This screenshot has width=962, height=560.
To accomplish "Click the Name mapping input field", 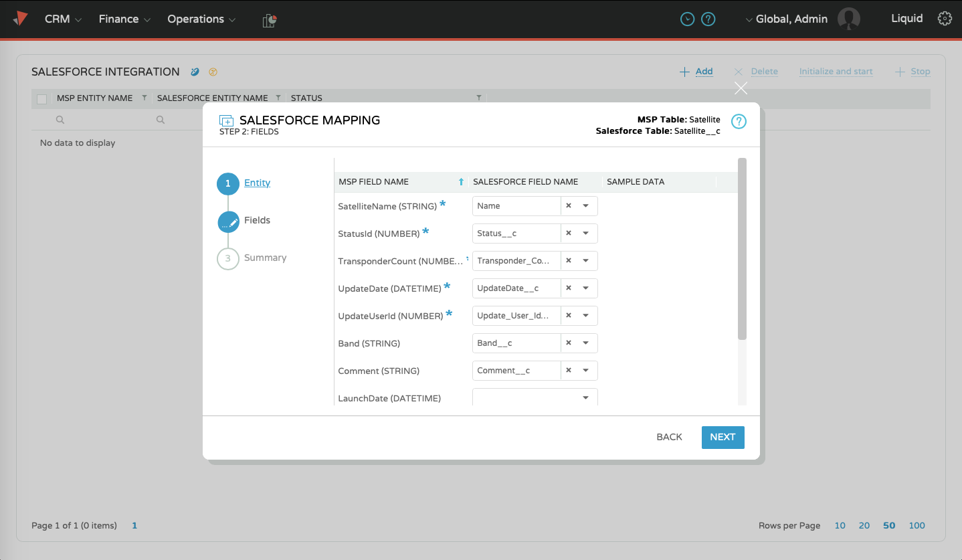I will 516,206.
